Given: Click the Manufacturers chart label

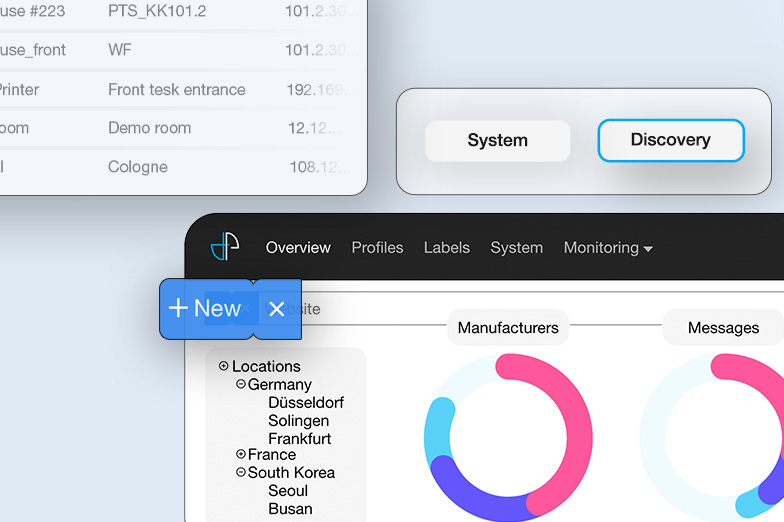Looking at the screenshot, I should [x=508, y=328].
